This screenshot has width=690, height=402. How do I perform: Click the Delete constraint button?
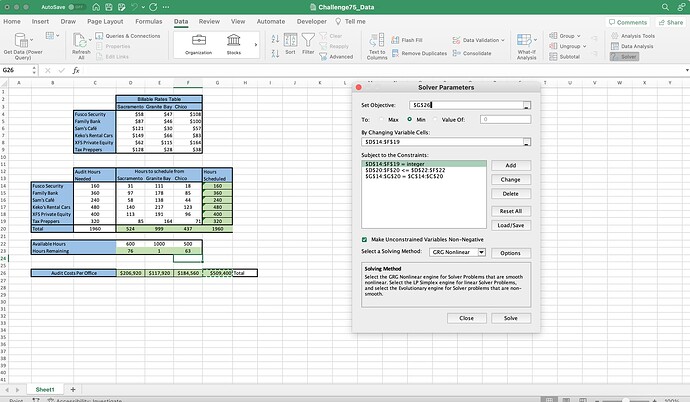(x=511, y=194)
